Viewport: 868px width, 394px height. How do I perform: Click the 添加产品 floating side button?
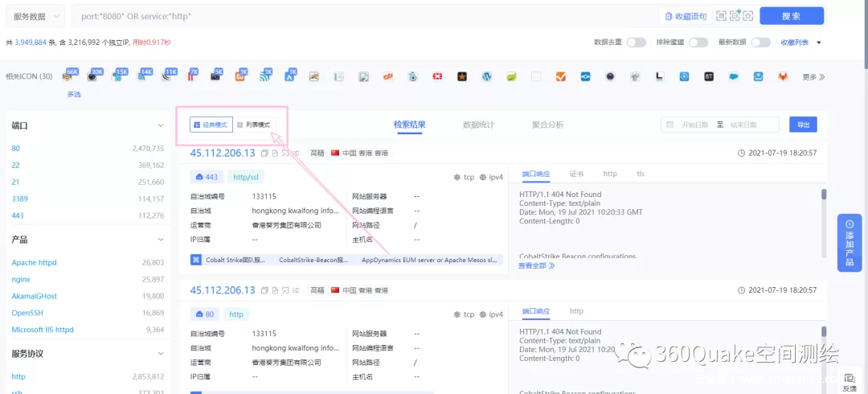pyautogui.click(x=849, y=243)
